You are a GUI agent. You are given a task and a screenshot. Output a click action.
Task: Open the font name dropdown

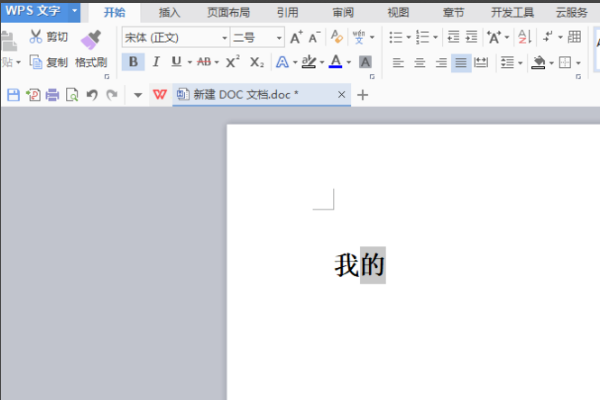(x=224, y=38)
